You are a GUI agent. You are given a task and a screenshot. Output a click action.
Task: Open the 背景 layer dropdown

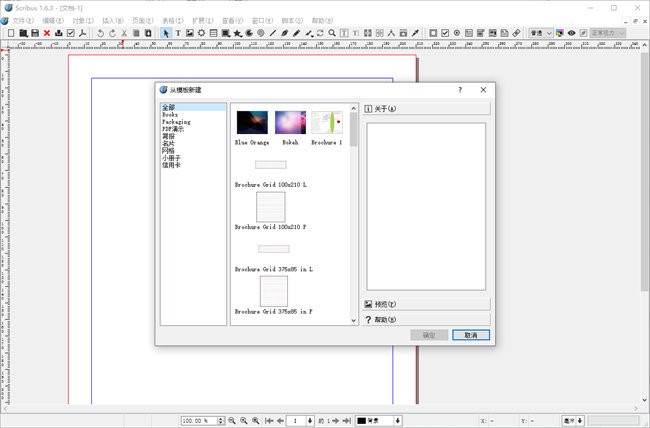point(379,421)
